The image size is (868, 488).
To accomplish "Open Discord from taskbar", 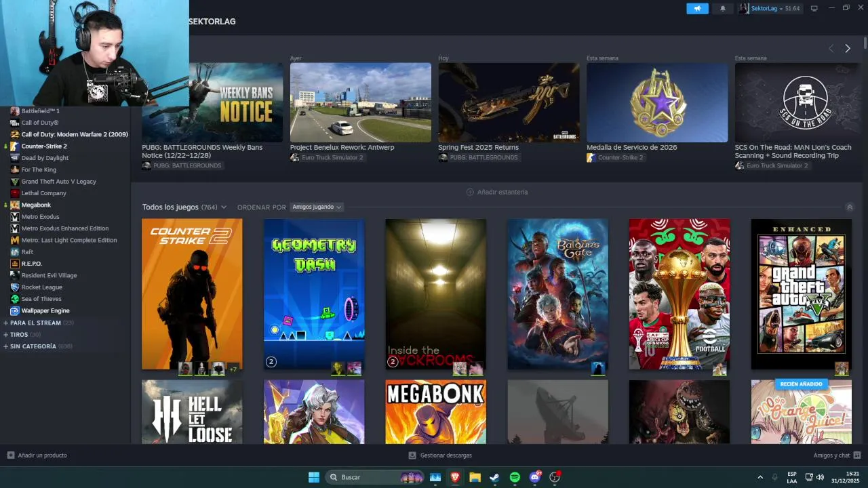I will click(535, 477).
